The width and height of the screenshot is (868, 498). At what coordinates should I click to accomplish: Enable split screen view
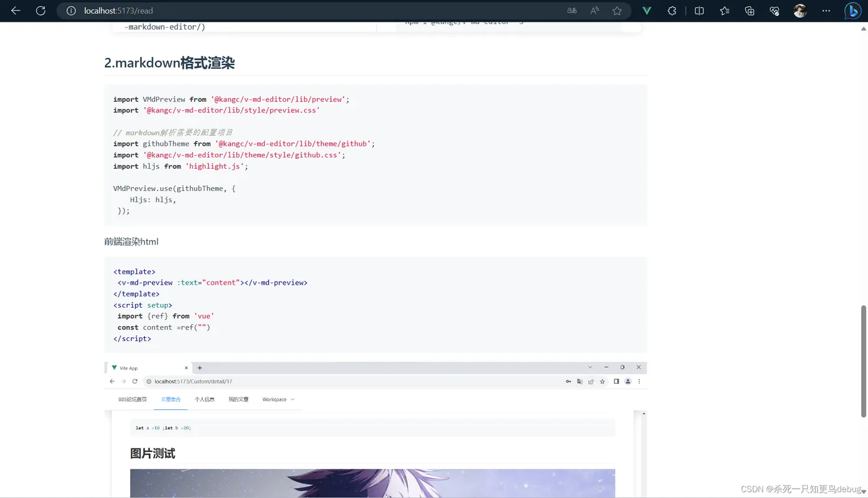pyautogui.click(x=699, y=11)
